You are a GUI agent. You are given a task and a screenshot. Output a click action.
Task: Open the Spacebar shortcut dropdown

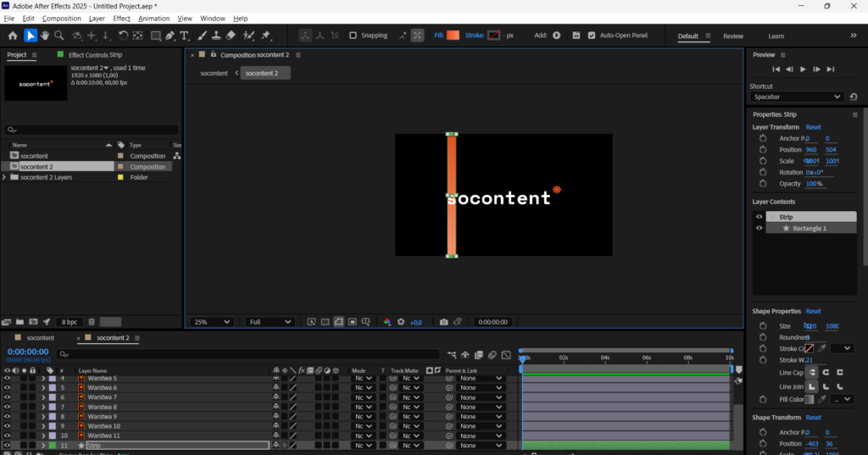click(796, 97)
